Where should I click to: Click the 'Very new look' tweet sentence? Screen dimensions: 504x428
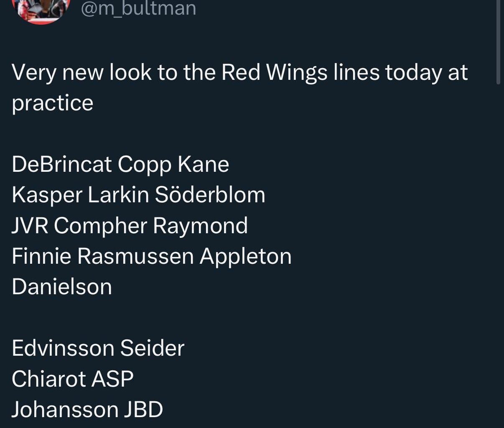239,72
